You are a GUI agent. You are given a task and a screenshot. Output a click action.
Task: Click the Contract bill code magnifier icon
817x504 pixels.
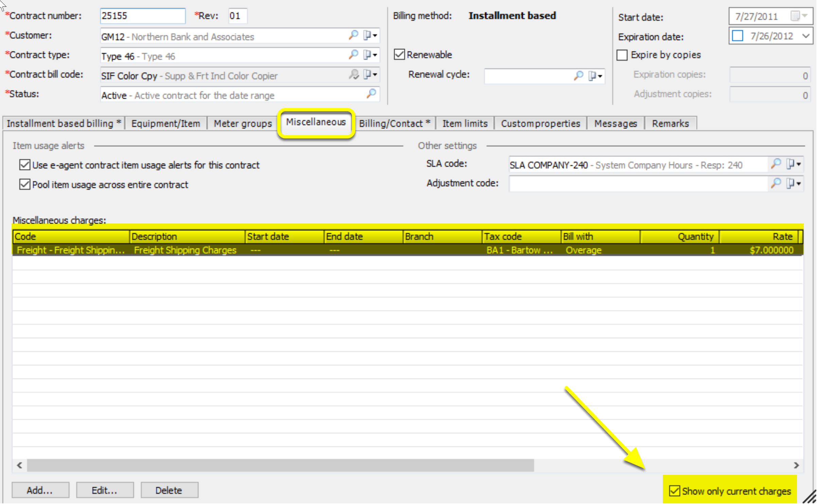353,74
